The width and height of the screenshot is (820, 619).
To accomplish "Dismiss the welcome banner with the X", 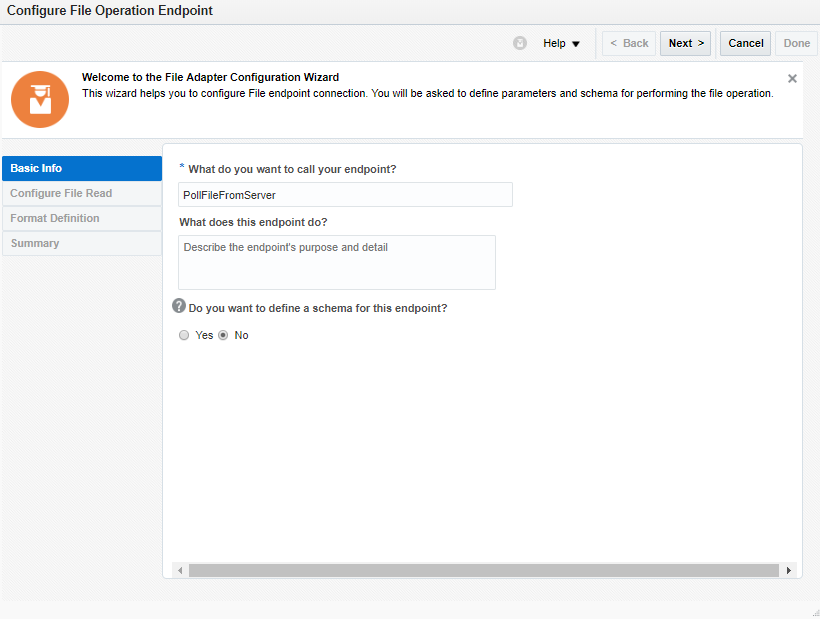I will coord(792,78).
